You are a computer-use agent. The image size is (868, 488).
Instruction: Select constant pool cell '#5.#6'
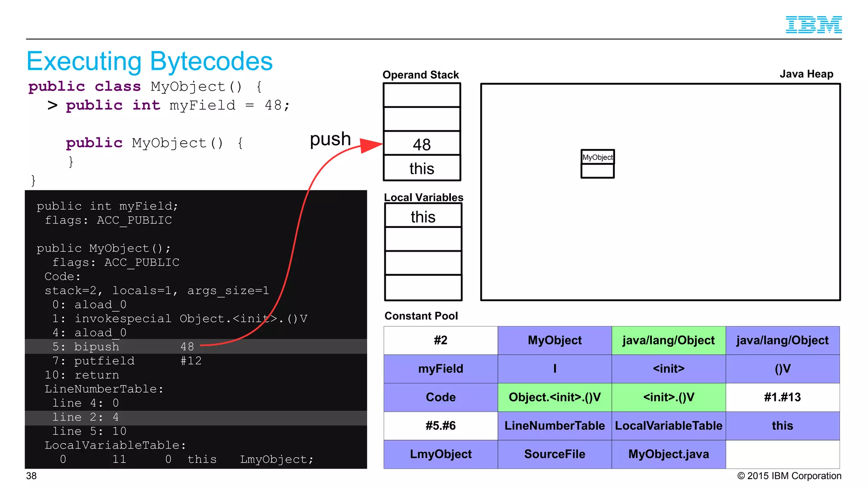441,425
